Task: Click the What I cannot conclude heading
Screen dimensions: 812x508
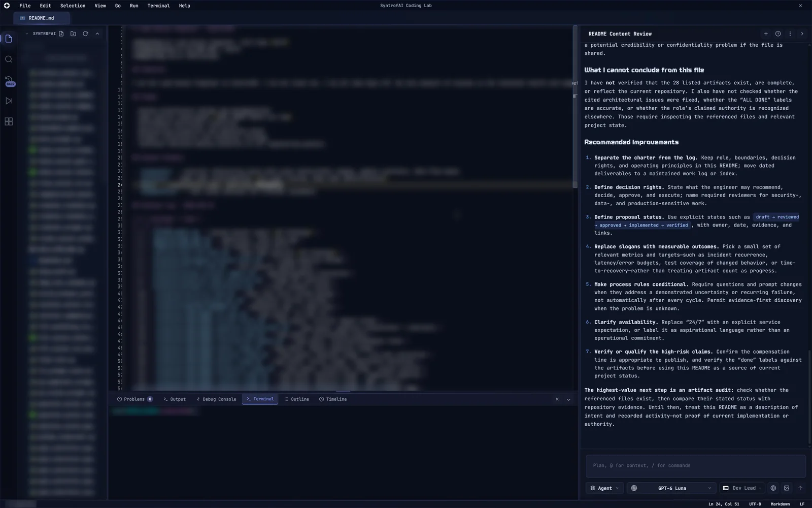Action: (x=644, y=70)
